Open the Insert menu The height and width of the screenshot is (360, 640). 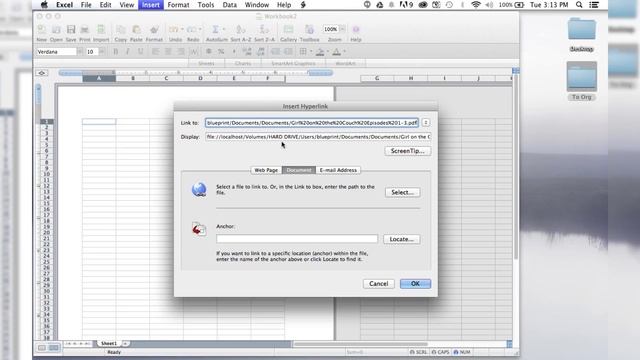(x=151, y=5)
